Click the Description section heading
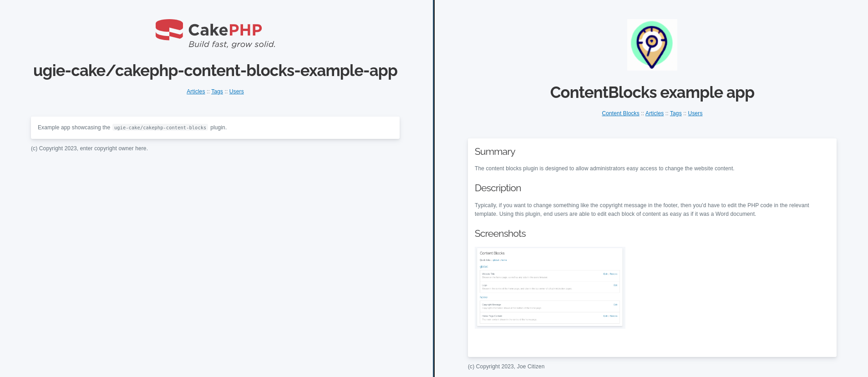This screenshot has width=868, height=377. point(497,188)
